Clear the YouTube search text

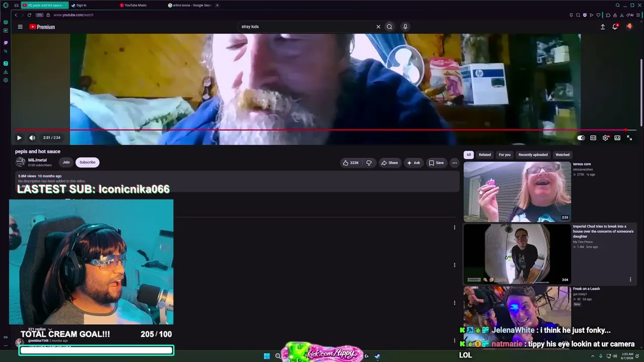coord(378,27)
